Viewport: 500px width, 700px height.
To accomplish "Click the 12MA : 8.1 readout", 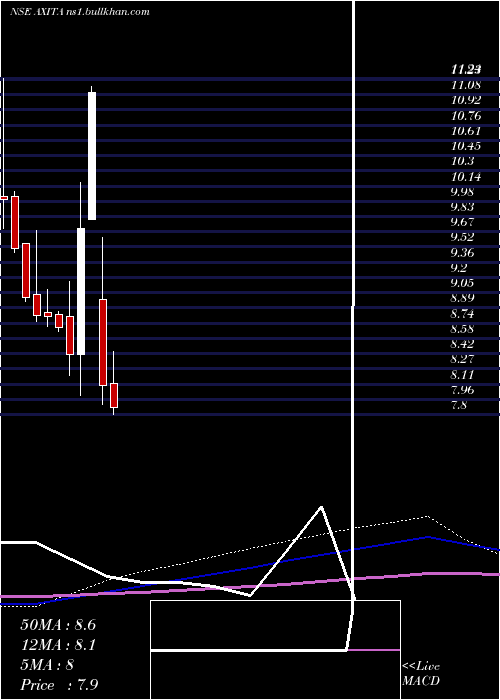I will 58,645.
